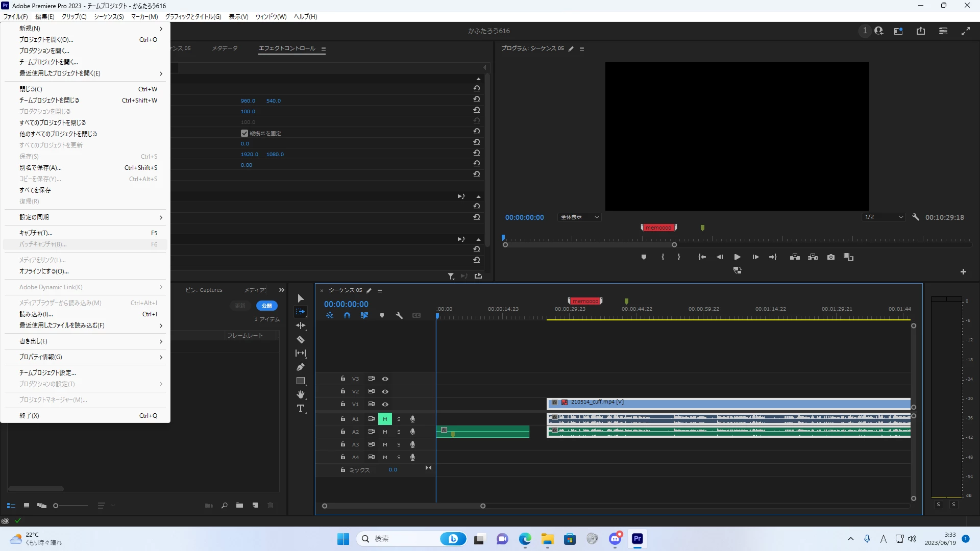The width and height of the screenshot is (980, 551).
Task: Select the Pen tool
Action: tap(301, 367)
